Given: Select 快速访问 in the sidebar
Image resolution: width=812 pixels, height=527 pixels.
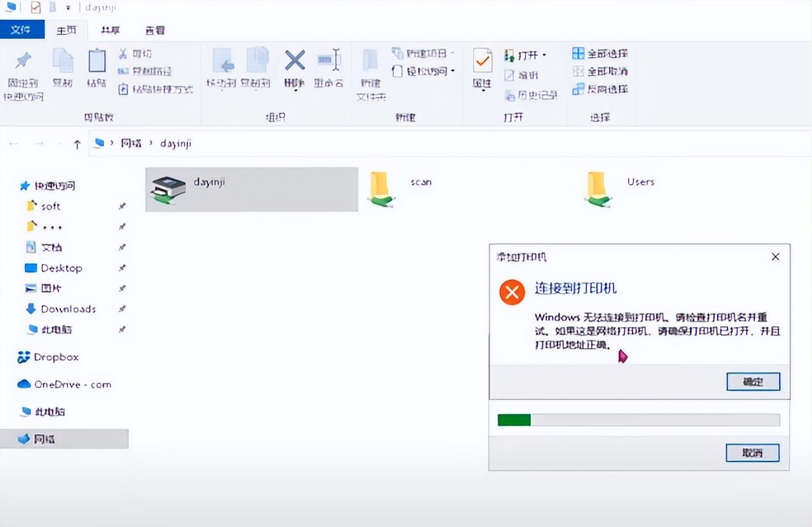Looking at the screenshot, I should click(x=48, y=186).
